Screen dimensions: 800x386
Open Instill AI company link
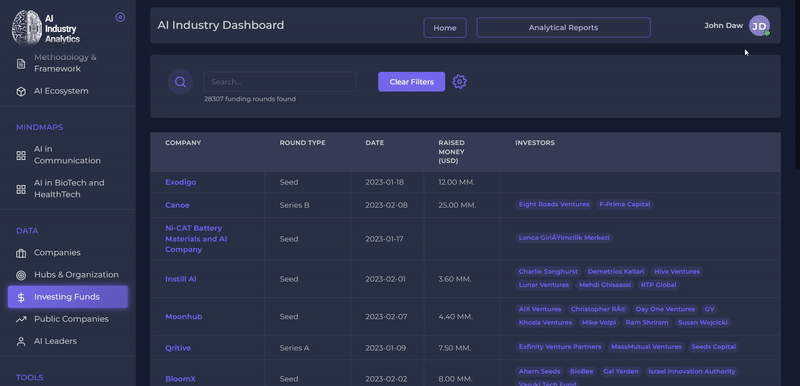[x=181, y=279]
